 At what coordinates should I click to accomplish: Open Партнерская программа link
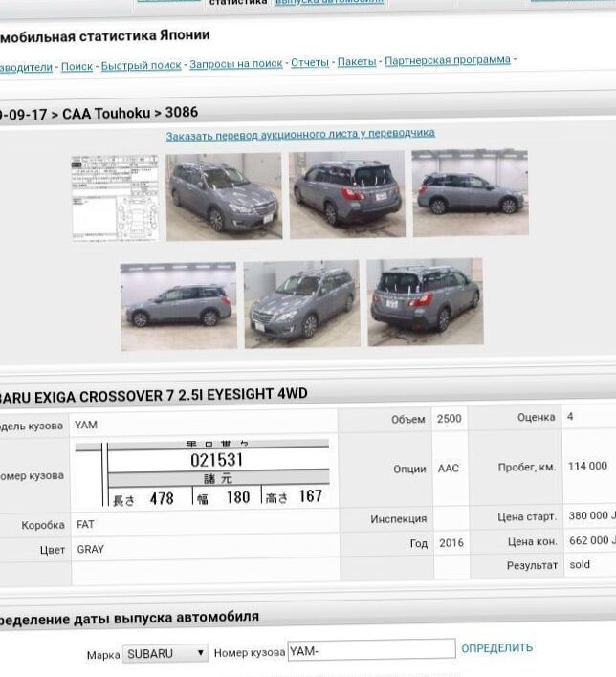pyautogui.click(x=448, y=60)
